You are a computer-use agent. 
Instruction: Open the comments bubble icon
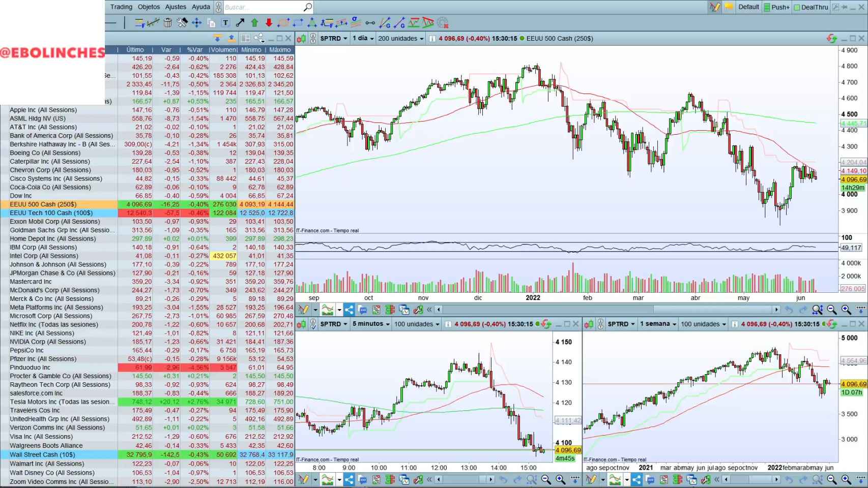tap(363, 310)
